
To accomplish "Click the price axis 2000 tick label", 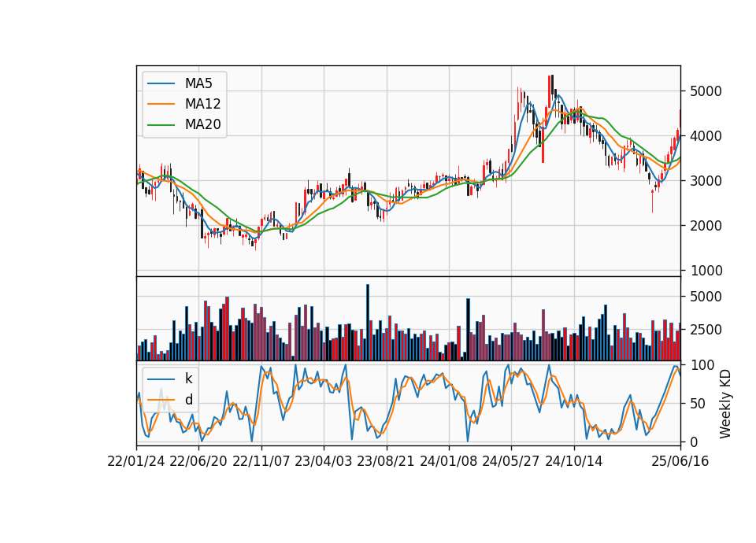I will coord(706,226).
